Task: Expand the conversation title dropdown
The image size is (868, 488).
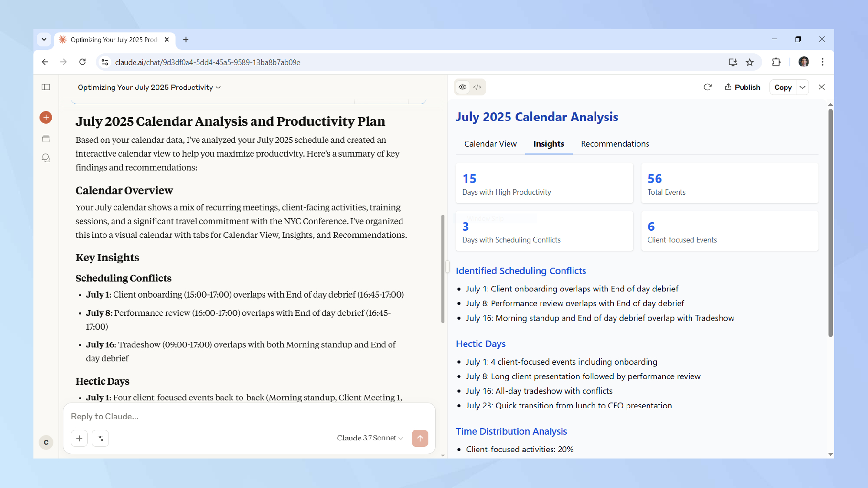Action: point(218,87)
